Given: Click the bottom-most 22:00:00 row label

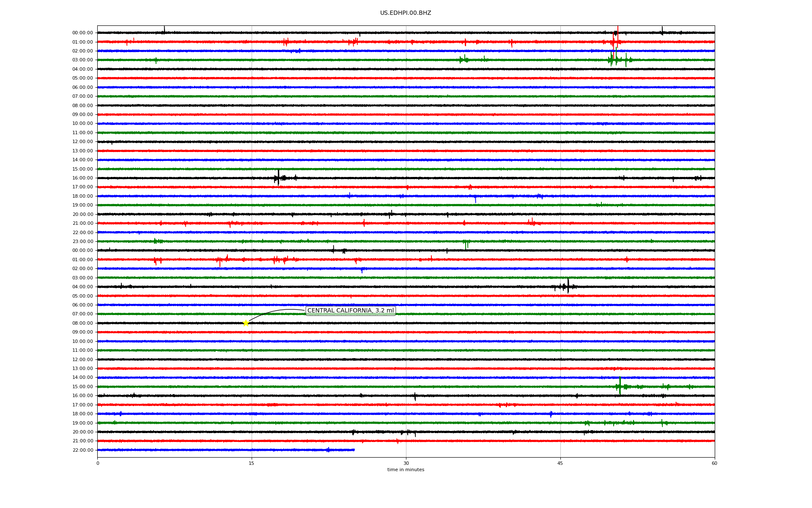Looking at the screenshot, I should [82, 450].
